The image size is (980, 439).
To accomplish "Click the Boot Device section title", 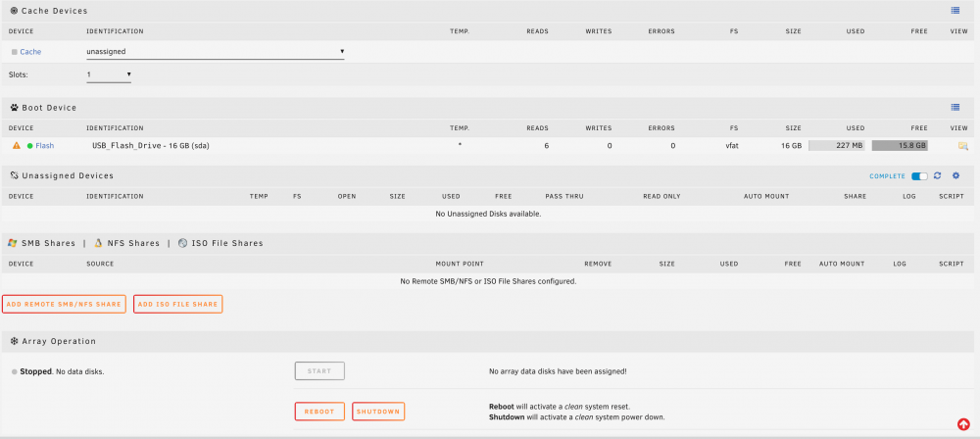I will coord(49,108).
